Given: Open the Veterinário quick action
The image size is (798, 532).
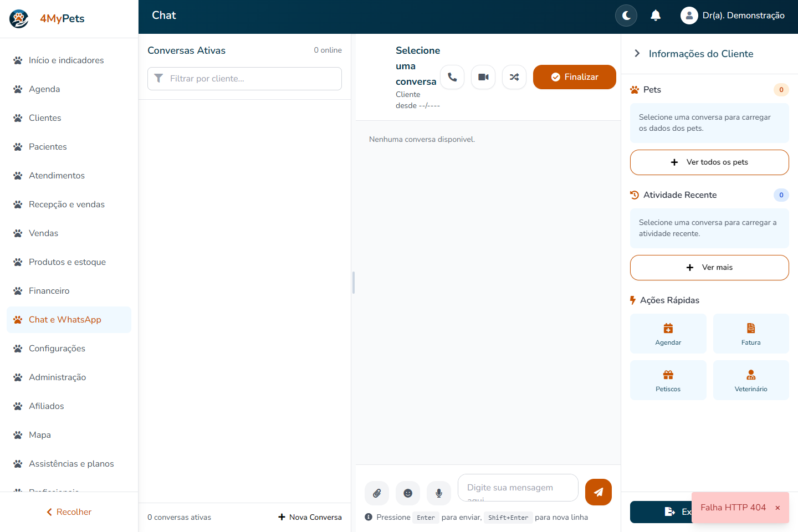Looking at the screenshot, I should tap(751, 380).
